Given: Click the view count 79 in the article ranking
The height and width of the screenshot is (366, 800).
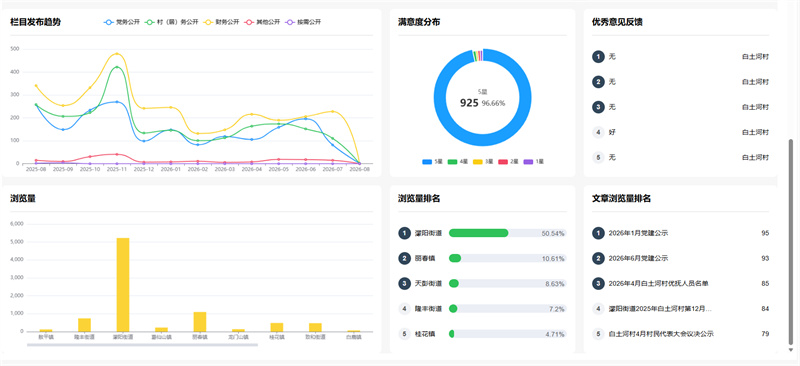Looking at the screenshot, I should tap(765, 334).
